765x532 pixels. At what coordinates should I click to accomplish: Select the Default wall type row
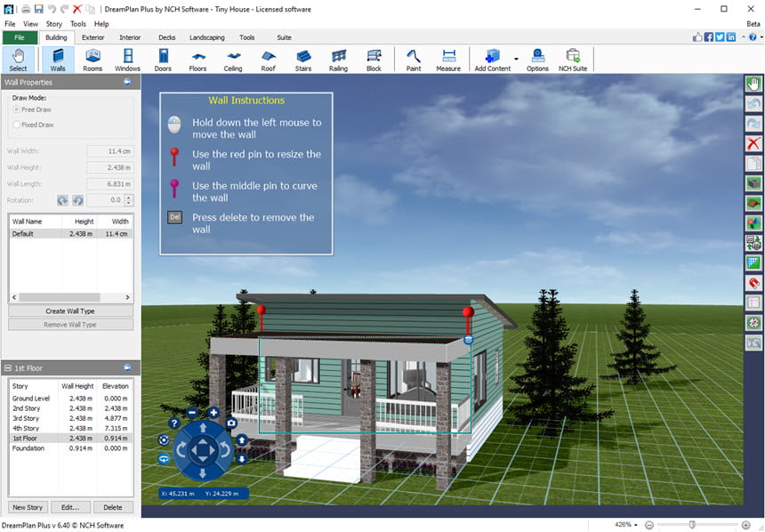click(x=70, y=234)
